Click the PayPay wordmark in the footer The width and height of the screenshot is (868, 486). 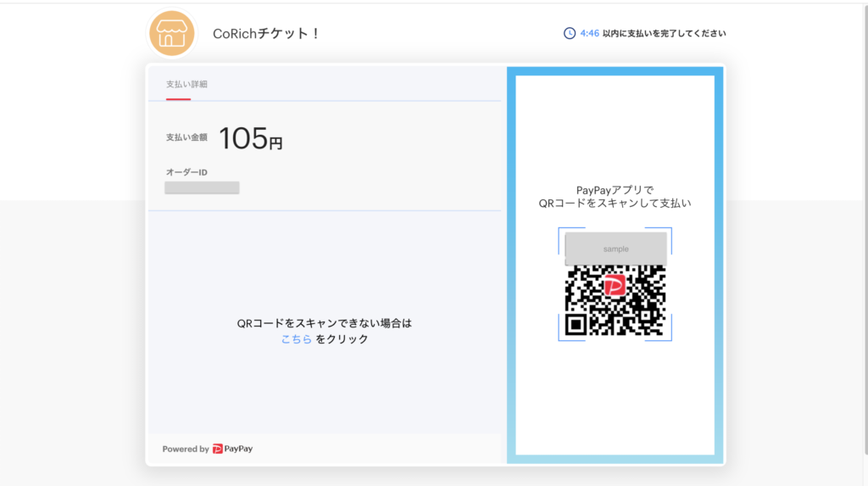click(x=238, y=449)
